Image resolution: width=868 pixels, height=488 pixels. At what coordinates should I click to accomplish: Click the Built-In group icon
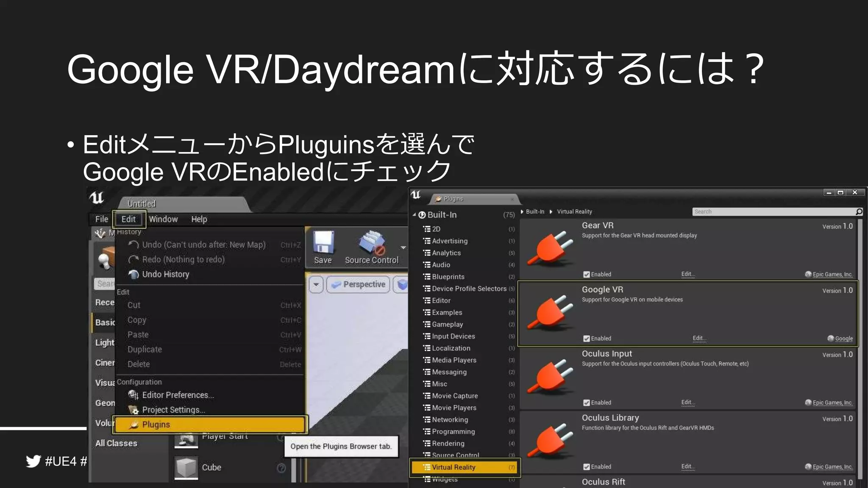tap(422, 215)
